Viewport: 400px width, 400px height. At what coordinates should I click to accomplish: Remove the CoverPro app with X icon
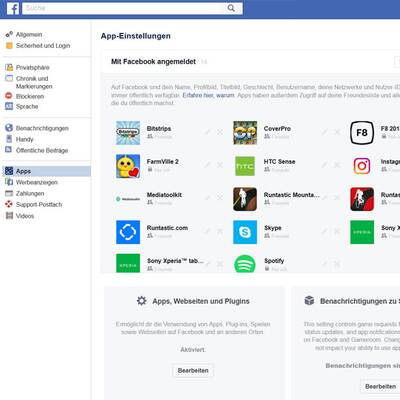click(x=337, y=132)
